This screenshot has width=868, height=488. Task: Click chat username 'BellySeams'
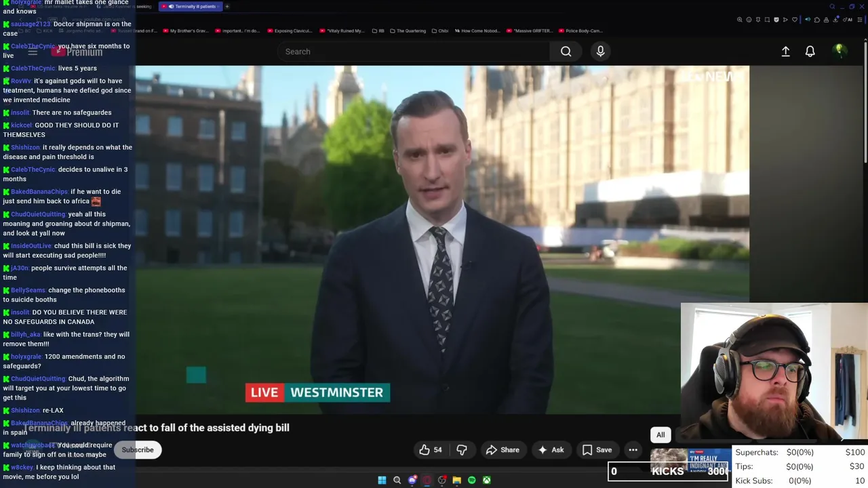[28, 290]
